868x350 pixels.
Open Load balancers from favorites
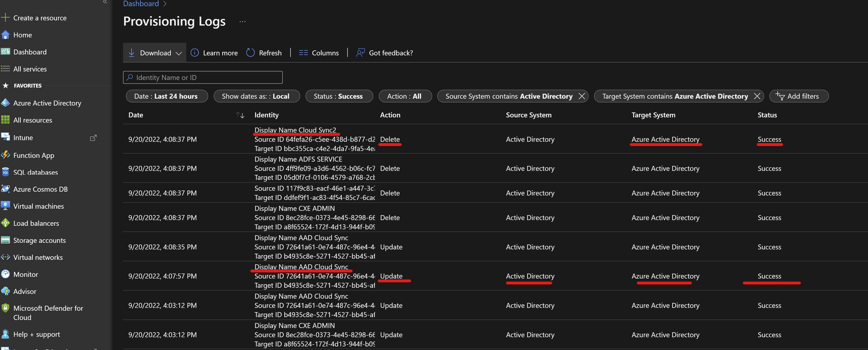[x=36, y=223]
